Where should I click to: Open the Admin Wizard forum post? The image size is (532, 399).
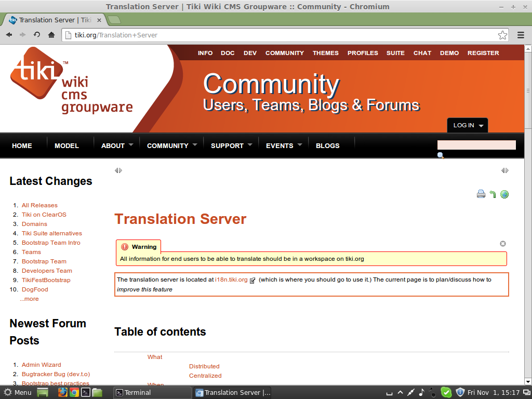[x=42, y=365]
